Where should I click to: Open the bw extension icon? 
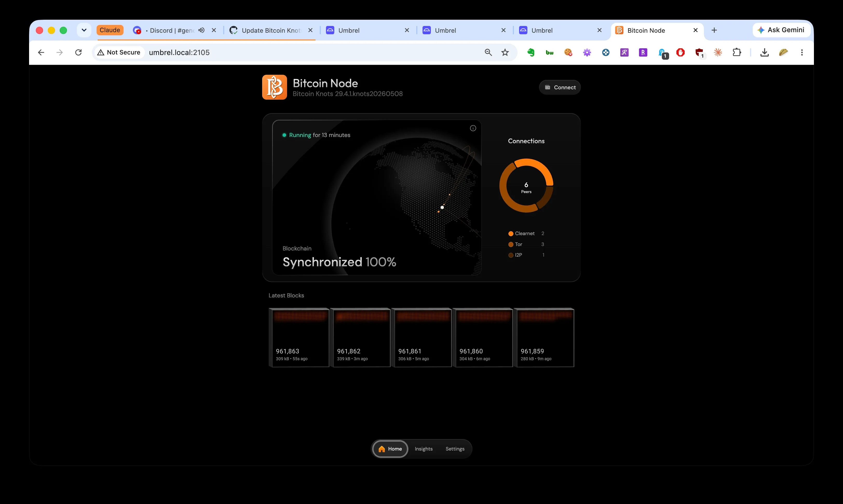tap(549, 52)
